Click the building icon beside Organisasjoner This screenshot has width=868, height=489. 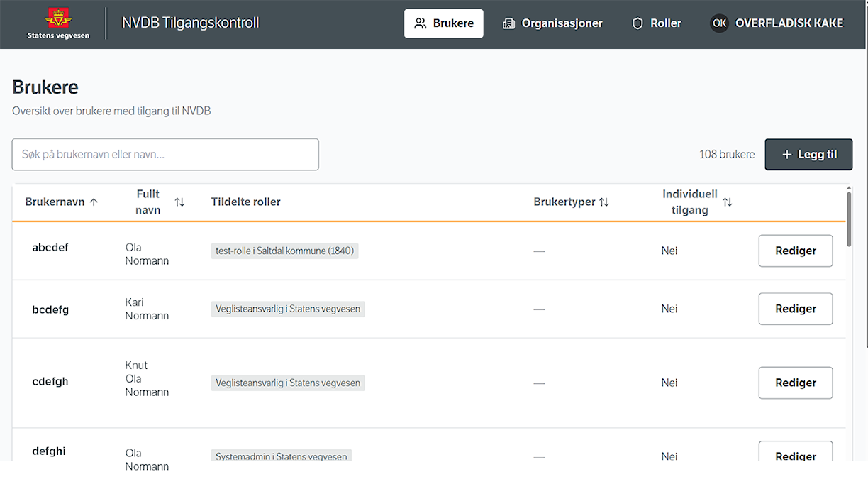tap(508, 23)
